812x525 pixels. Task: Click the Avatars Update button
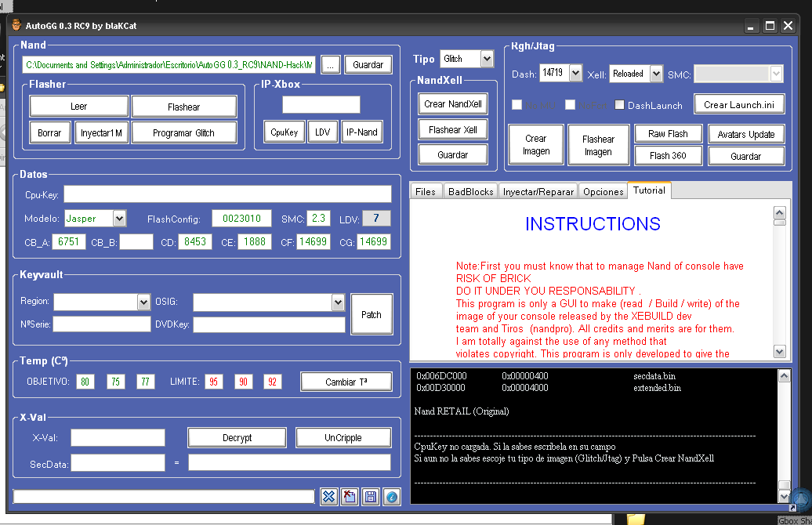click(x=746, y=134)
